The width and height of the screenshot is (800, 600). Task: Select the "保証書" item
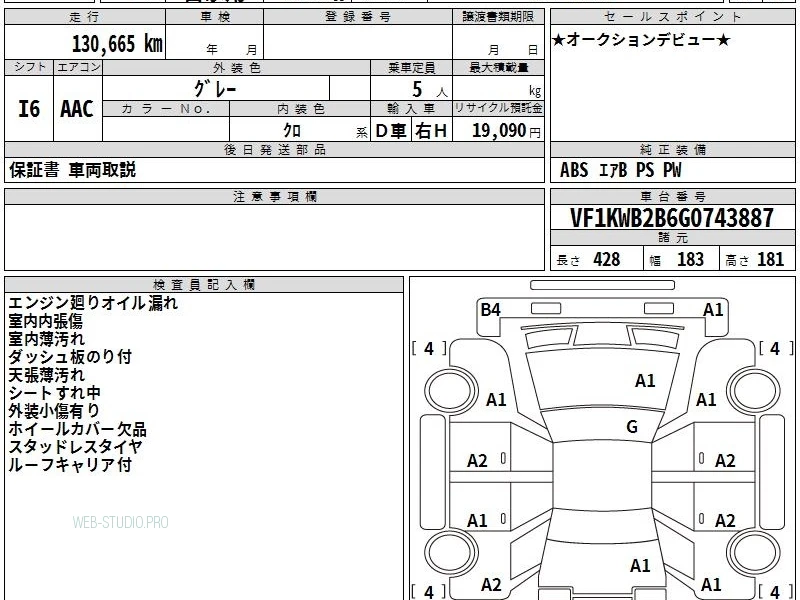pos(34,170)
